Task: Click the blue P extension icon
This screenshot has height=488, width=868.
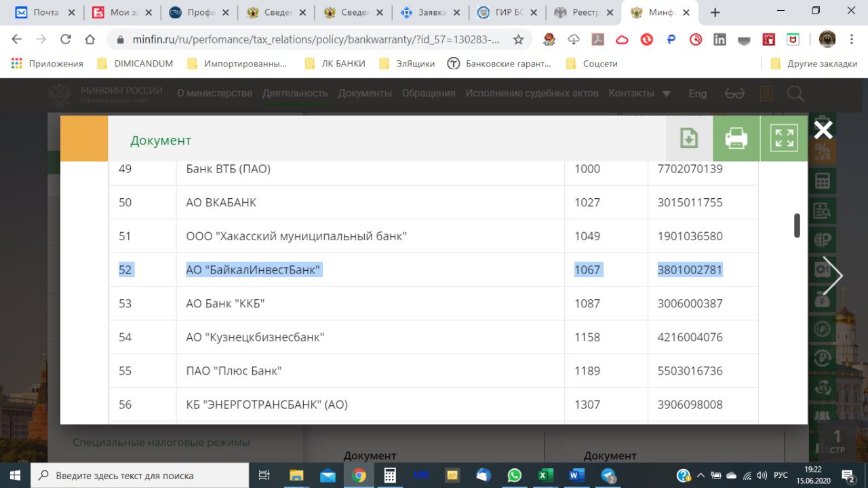Action: (671, 39)
